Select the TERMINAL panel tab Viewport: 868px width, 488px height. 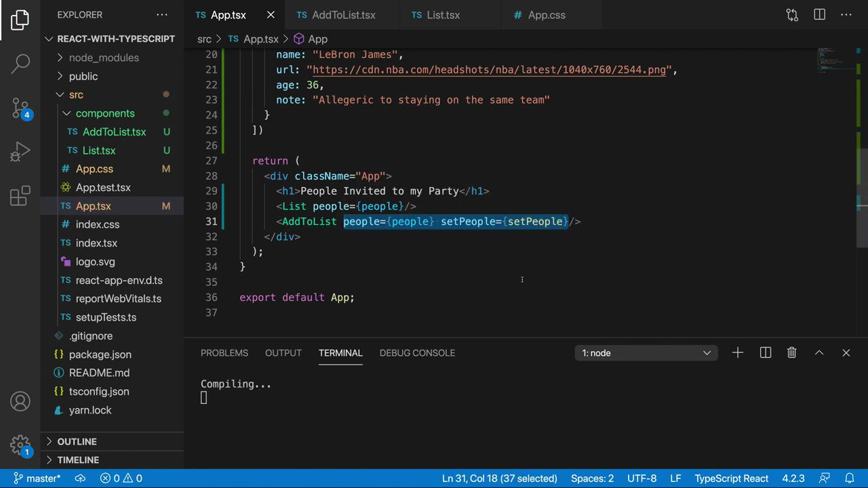coord(340,352)
